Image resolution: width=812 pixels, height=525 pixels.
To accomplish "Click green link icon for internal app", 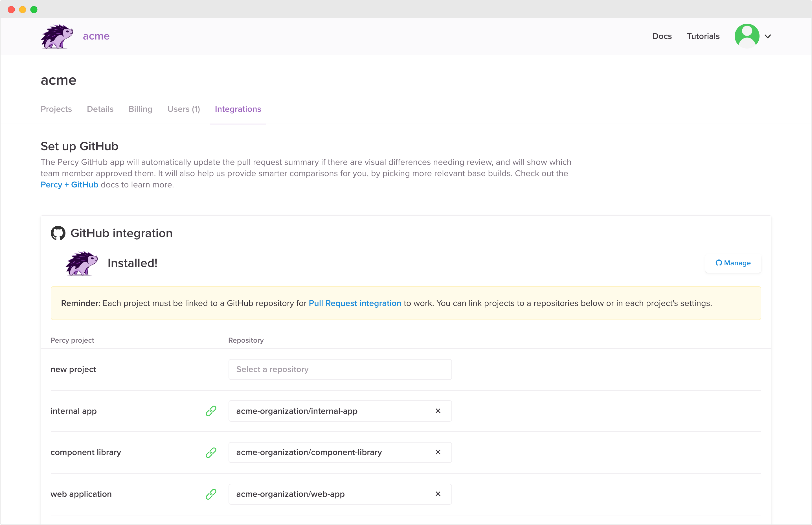I will (x=211, y=411).
